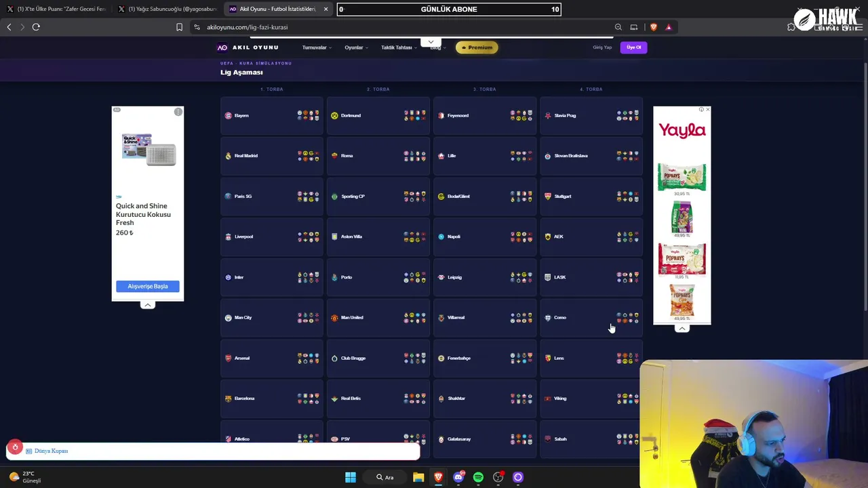Close the Yayla advertisement
The height and width of the screenshot is (488, 868).
click(708, 110)
